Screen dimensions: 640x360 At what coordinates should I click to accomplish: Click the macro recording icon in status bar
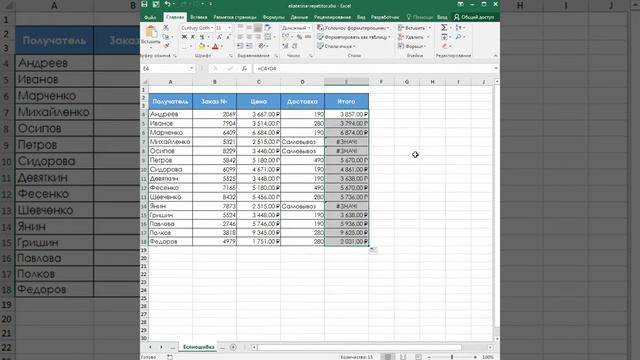[x=170, y=357]
